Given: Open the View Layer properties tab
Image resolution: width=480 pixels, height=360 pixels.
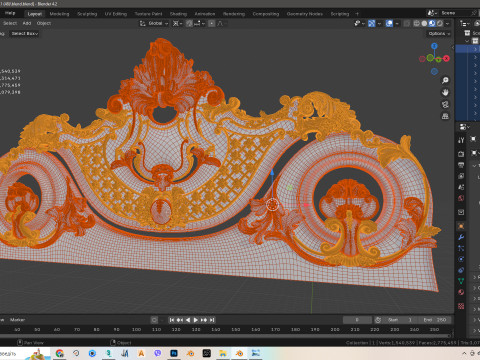Looking at the screenshot, I should point(461,176).
